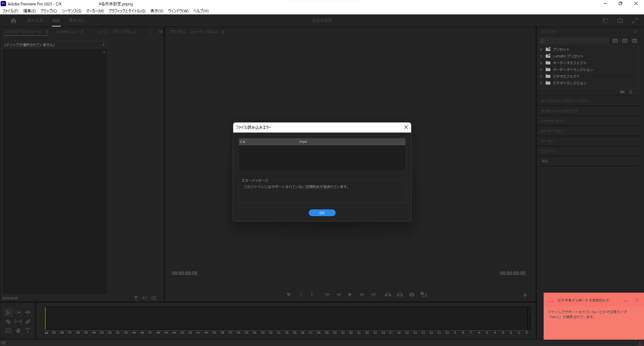Expand the オーディオトランジション folder
Image resolution: width=644 pixels, height=346 pixels.
(x=541, y=70)
